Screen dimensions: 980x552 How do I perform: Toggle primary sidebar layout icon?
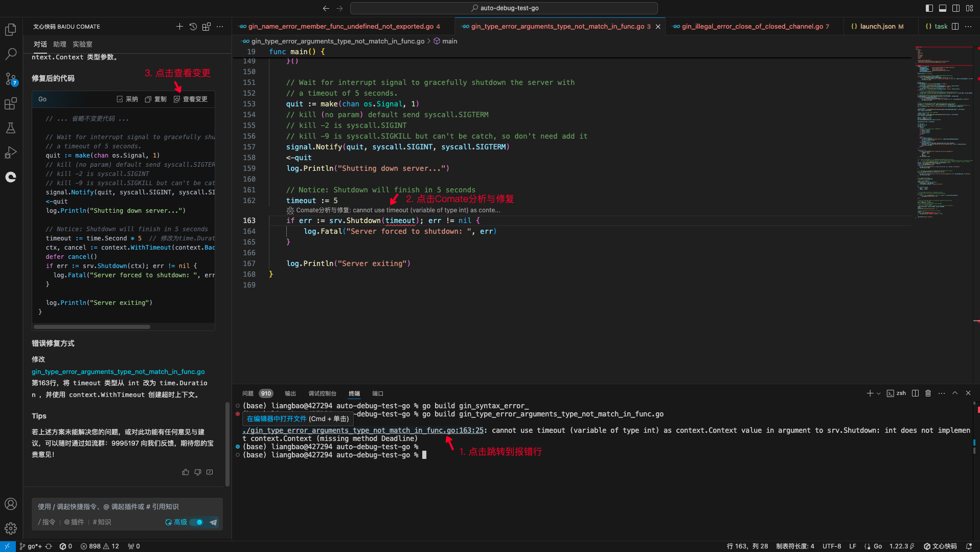click(929, 8)
